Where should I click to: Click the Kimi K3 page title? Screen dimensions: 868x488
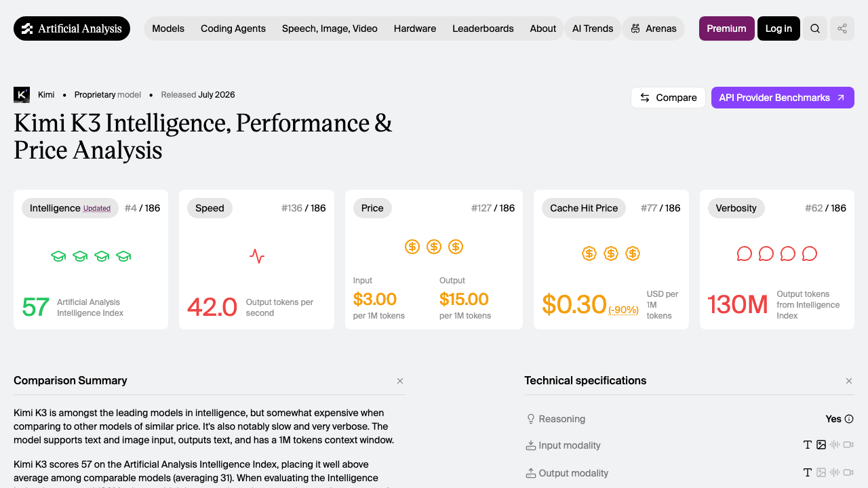203,136
